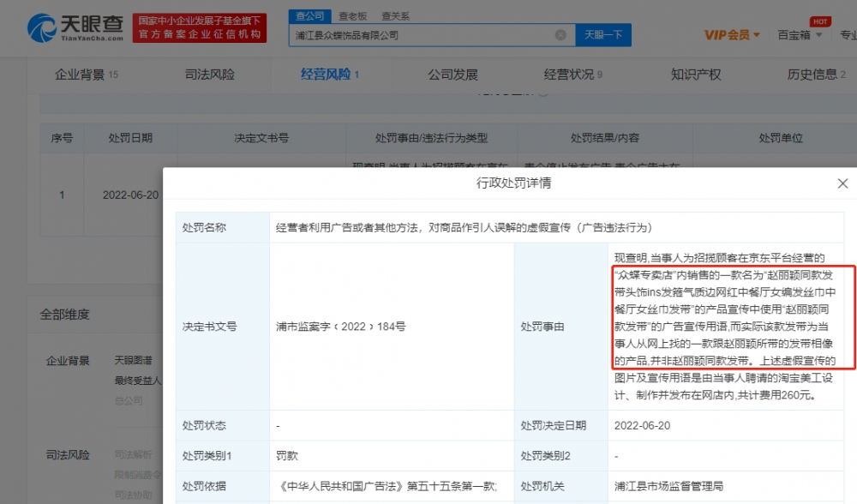
Task: Switch to the 查关系 search tab
Action: tap(395, 15)
